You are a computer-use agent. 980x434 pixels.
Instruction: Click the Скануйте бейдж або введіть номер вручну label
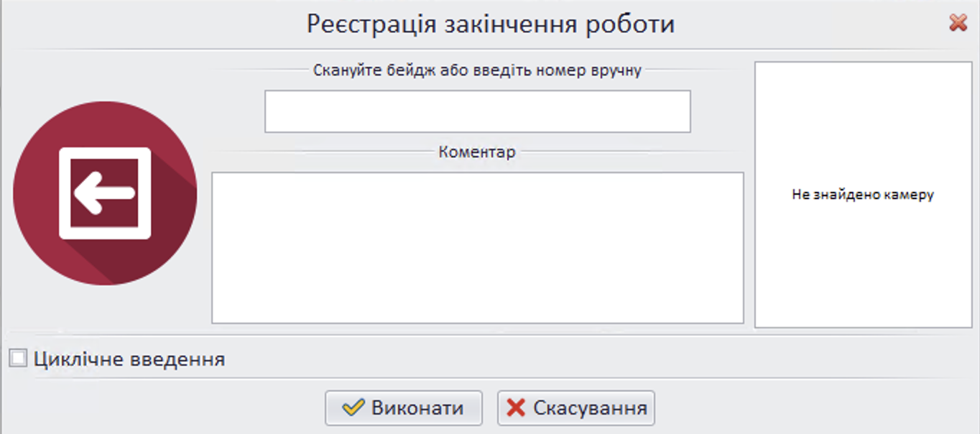(x=477, y=70)
